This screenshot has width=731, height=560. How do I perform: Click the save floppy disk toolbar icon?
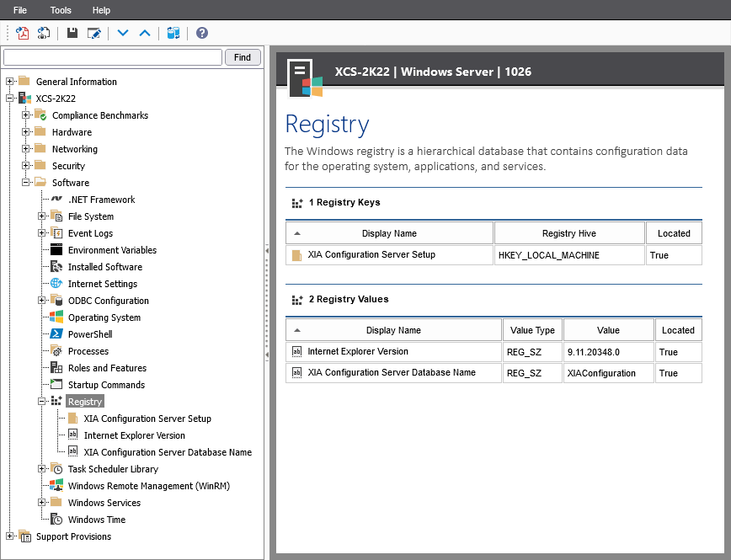pos(72,33)
